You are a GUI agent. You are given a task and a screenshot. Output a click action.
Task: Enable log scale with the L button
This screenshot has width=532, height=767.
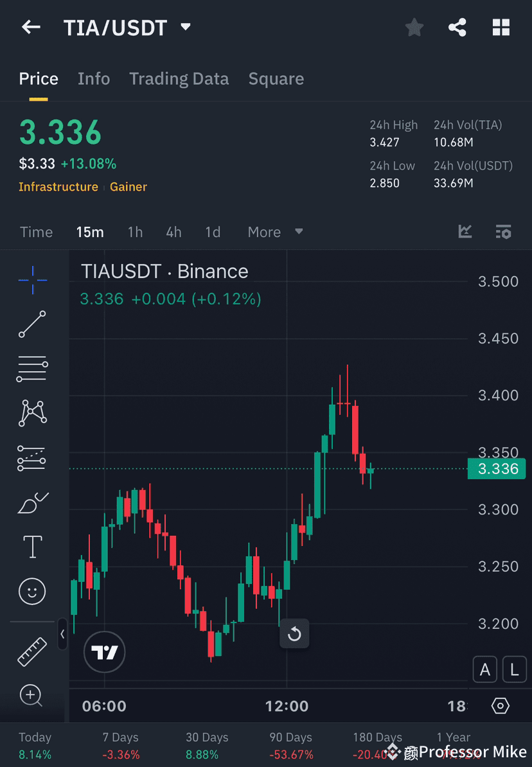tap(515, 669)
